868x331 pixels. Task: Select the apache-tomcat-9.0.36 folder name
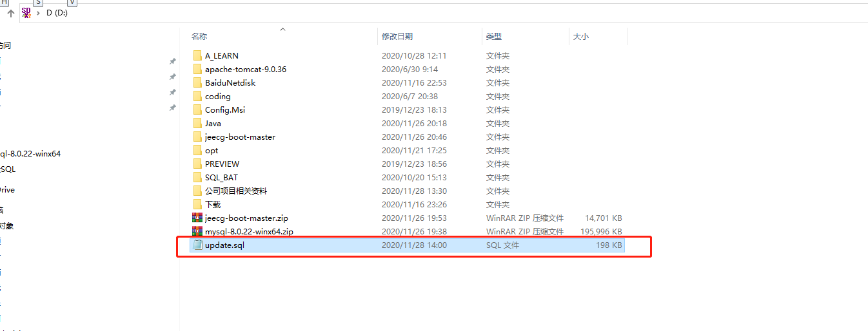(x=246, y=70)
